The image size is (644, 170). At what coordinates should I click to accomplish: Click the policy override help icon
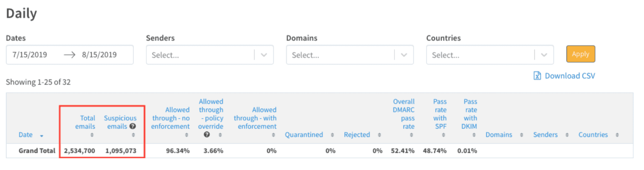click(207, 135)
